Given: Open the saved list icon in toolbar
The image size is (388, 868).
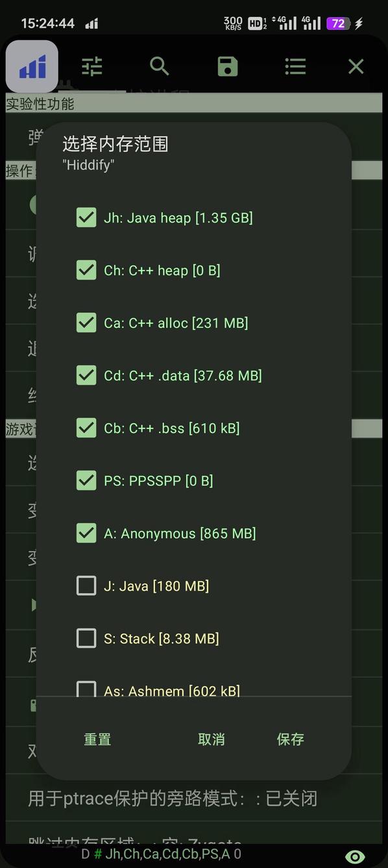Looking at the screenshot, I should (295, 66).
